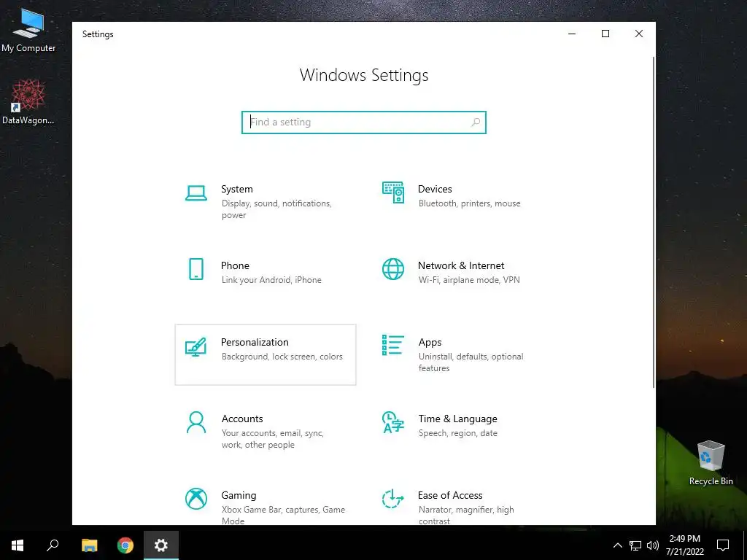Click the Apps label
The height and width of the screenshot is (560, 747).
click(430, 343)
